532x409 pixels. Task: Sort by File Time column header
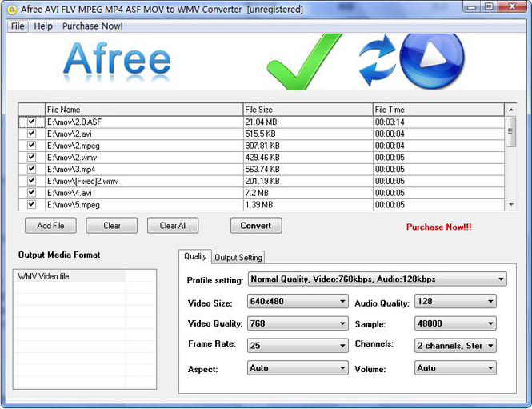click(x=438, y=110)
